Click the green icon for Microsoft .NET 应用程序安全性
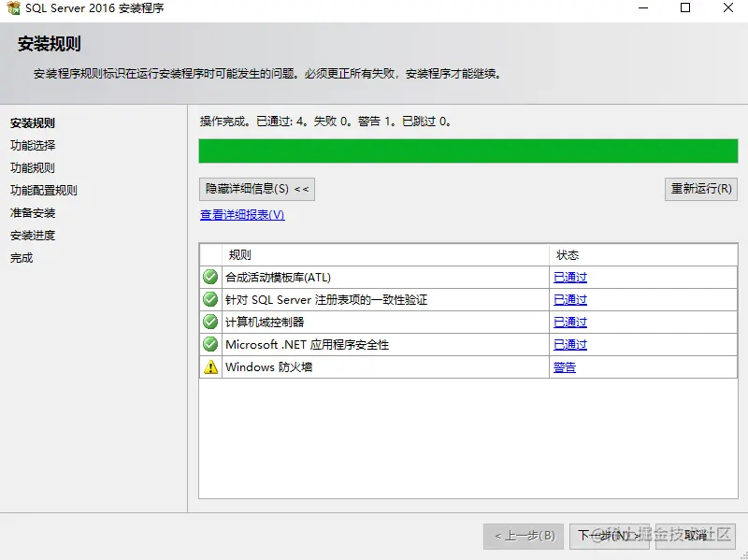 click(x=210, y=346)
